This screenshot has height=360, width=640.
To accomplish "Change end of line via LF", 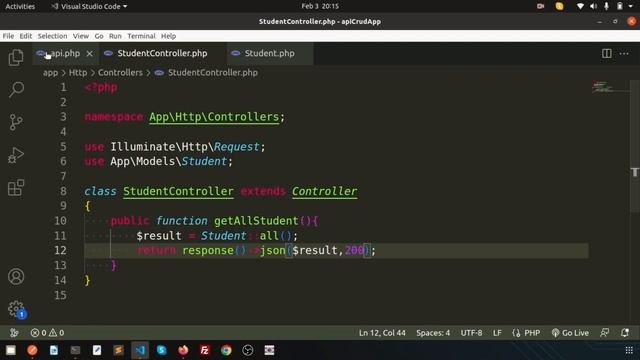I will tap(497, 333).
